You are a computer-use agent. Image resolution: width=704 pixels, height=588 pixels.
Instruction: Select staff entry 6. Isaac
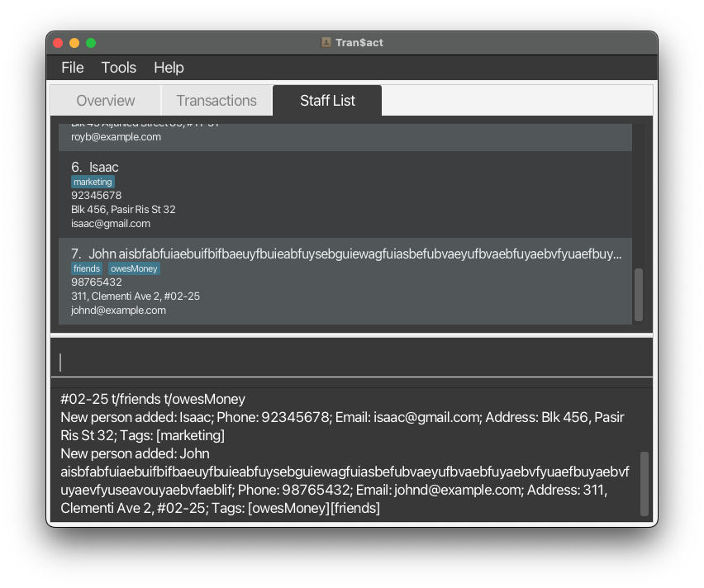pos(345,194)
